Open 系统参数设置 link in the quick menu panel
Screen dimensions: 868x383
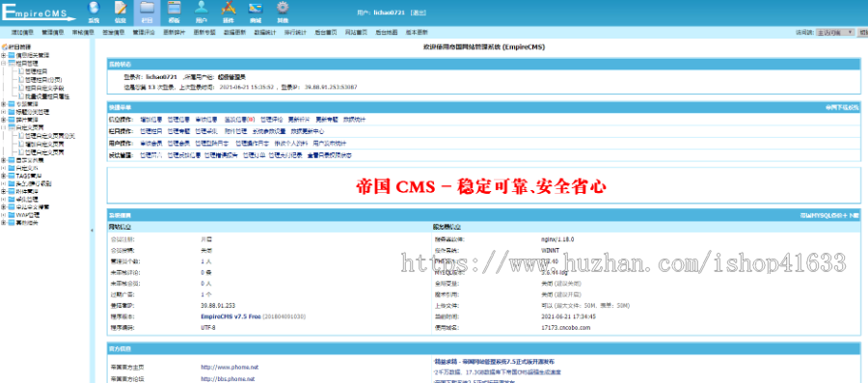[269, 132]
